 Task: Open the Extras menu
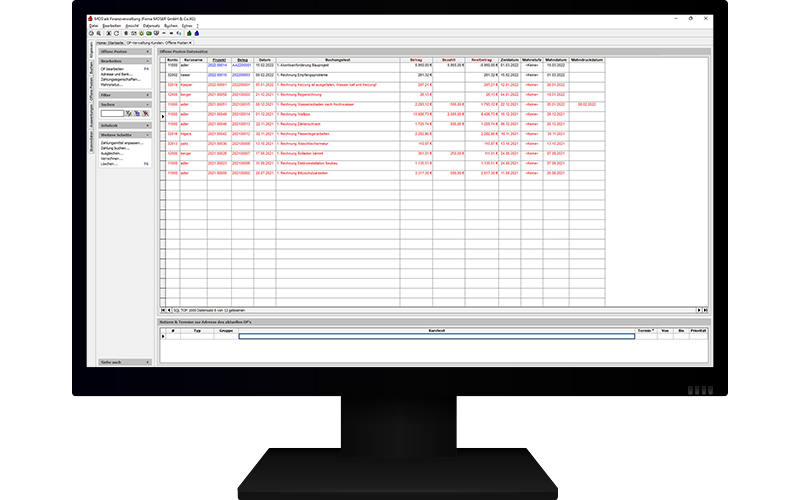tap(187, 26)
